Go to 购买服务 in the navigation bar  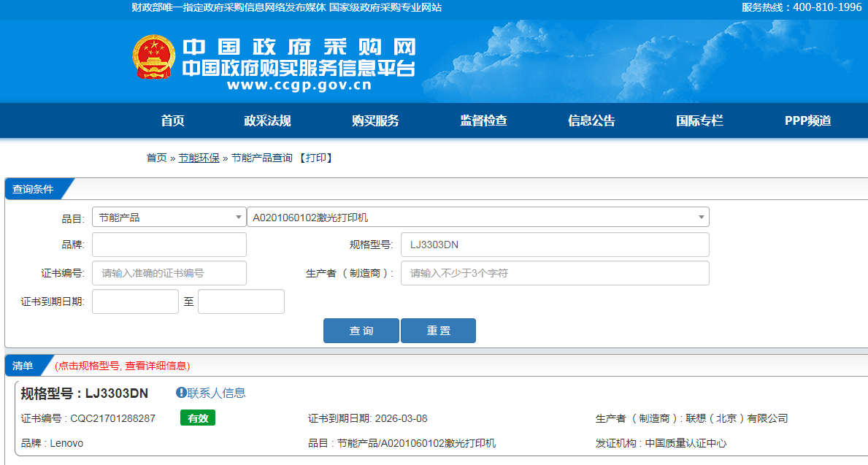click(375, 120)
